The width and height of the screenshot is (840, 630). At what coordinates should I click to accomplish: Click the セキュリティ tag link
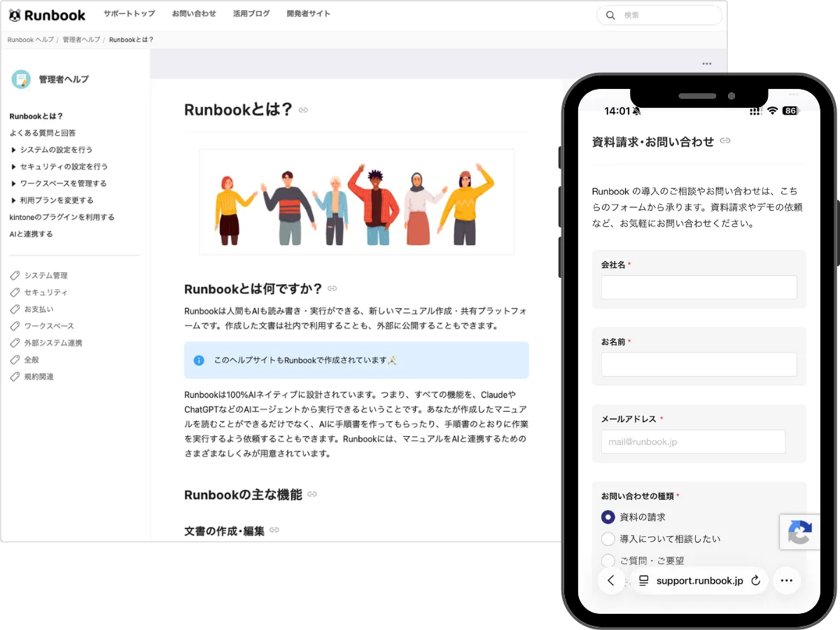[46, 293]
